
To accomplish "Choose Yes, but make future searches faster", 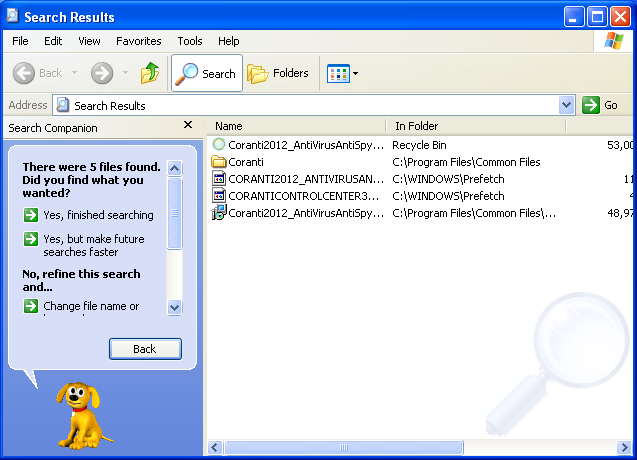I will [94, 245].
